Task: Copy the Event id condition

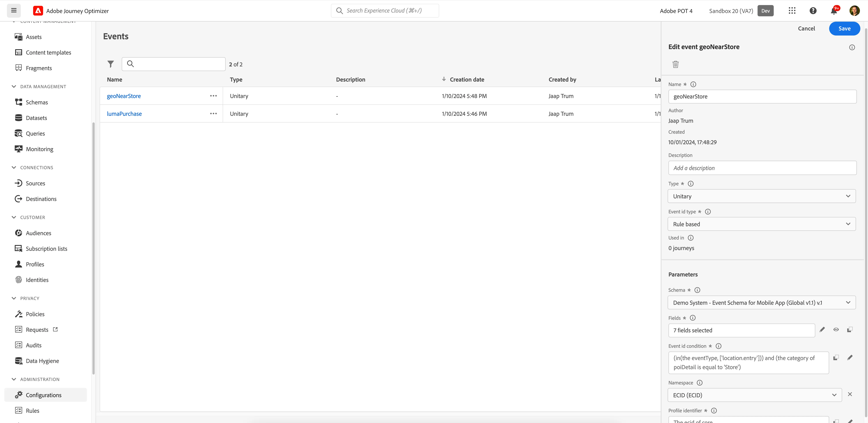Action: point(836,358)
